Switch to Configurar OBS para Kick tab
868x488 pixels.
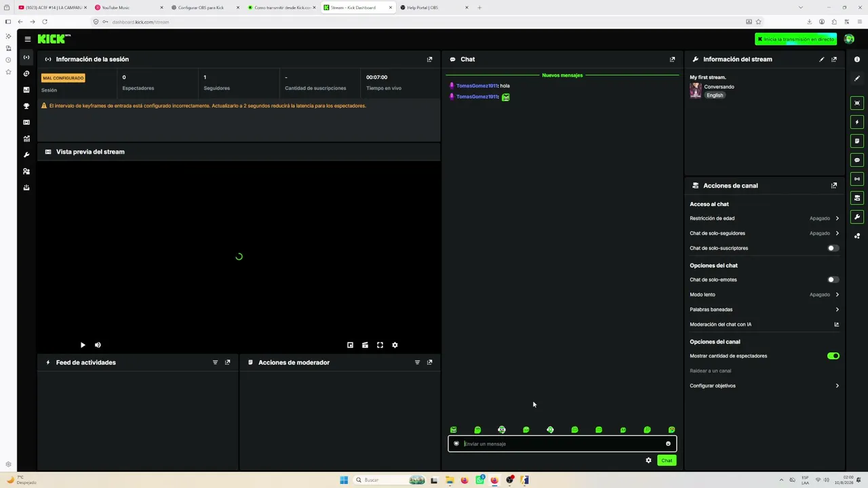click(x=205, y=7)
